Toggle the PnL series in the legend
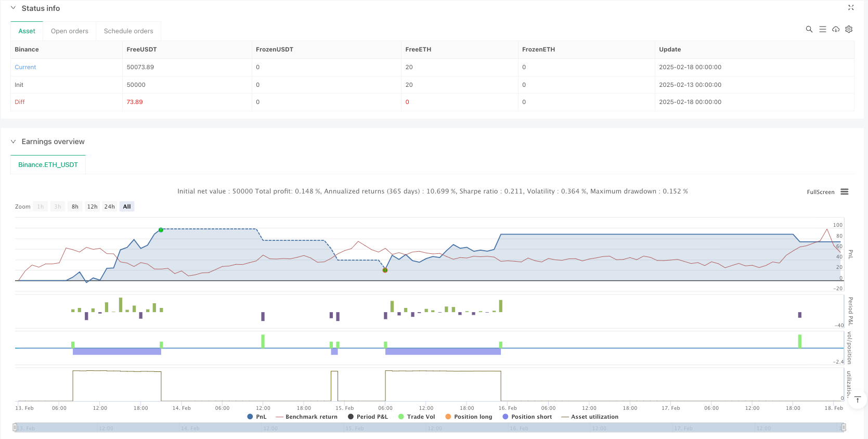This screenshot has height=439, width=868. point(257,417)
